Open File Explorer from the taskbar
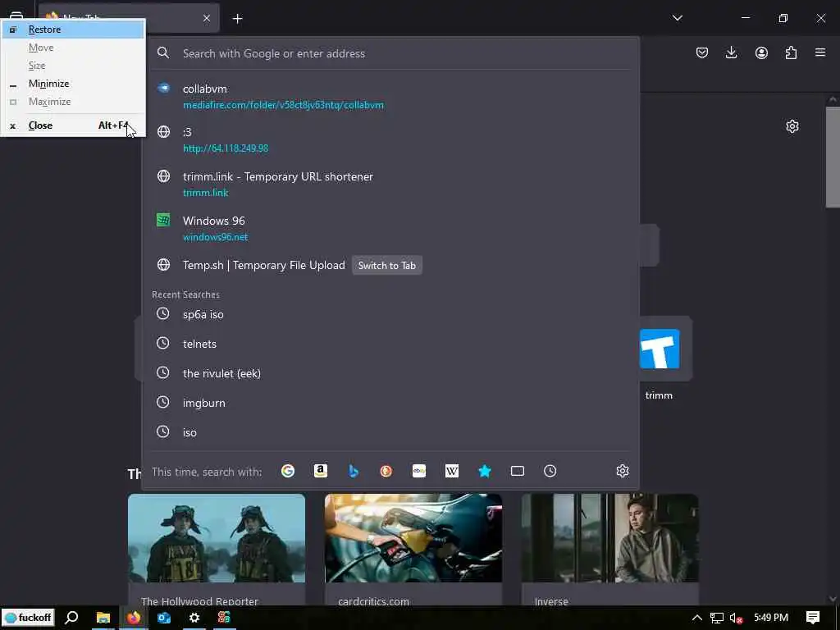Viewport: 840px width, 630px height. coord(103,618)
